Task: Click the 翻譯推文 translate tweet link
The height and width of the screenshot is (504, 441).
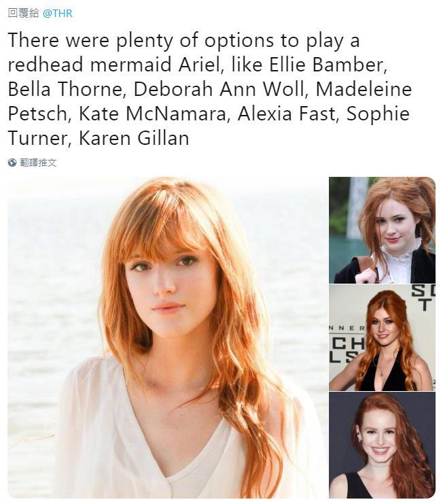Action: [x=38, y=163]
